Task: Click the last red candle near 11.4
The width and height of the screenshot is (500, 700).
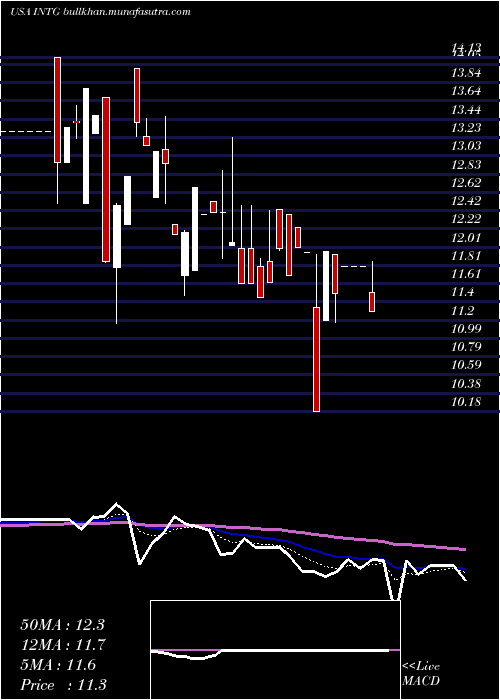Action: tap(372, 302)
